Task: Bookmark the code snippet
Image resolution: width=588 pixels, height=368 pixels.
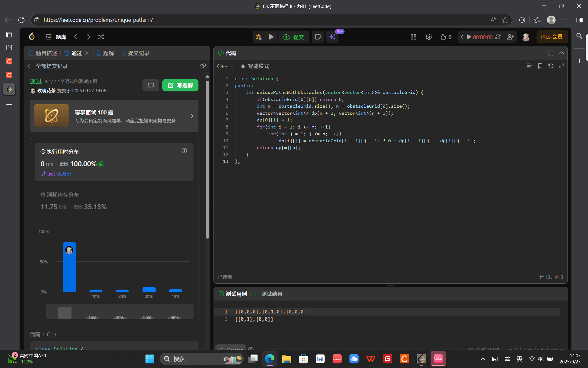Action: click(x=540, y=66)
